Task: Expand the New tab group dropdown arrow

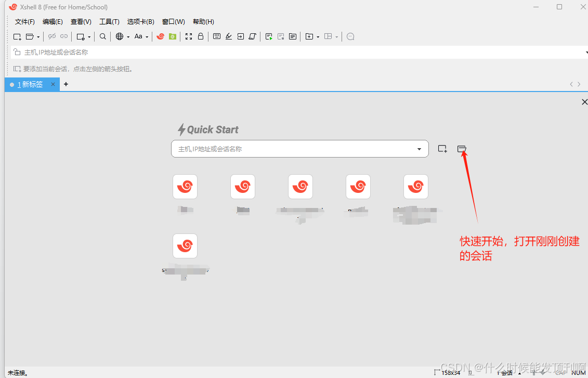Action: click(318, 37)
